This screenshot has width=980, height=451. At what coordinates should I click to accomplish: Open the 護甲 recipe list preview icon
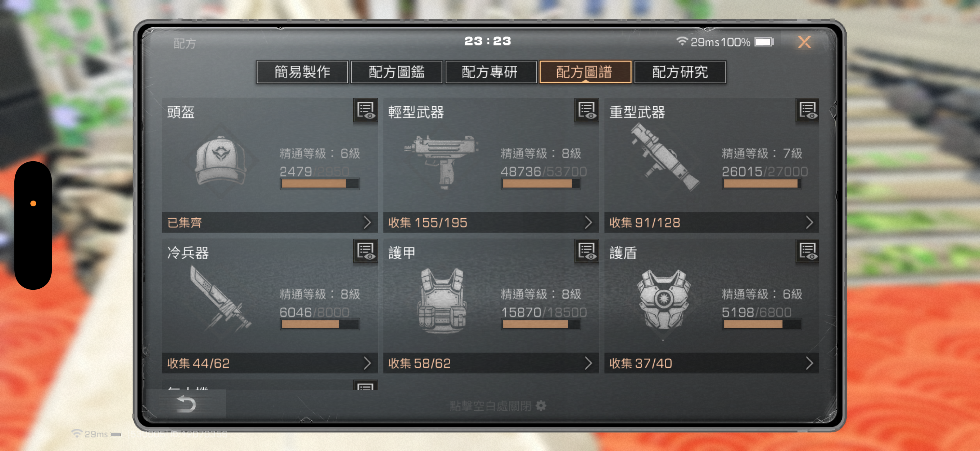586,251
